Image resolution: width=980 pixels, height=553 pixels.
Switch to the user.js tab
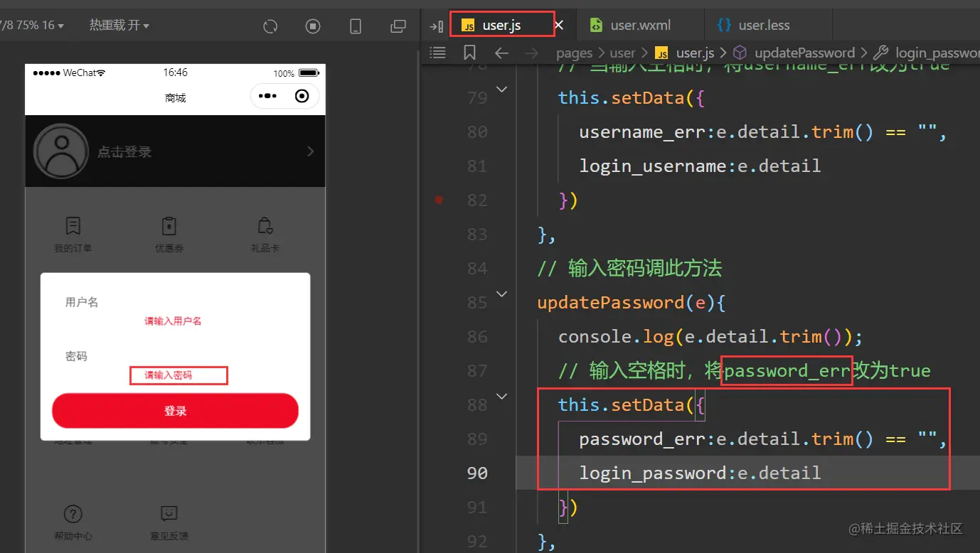(x=501, y=26)
